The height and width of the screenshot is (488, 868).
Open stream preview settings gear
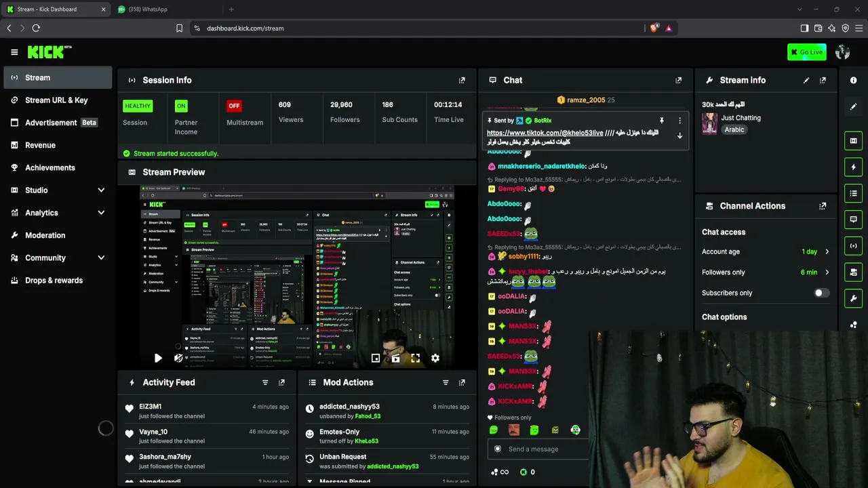tap(435, 359)
